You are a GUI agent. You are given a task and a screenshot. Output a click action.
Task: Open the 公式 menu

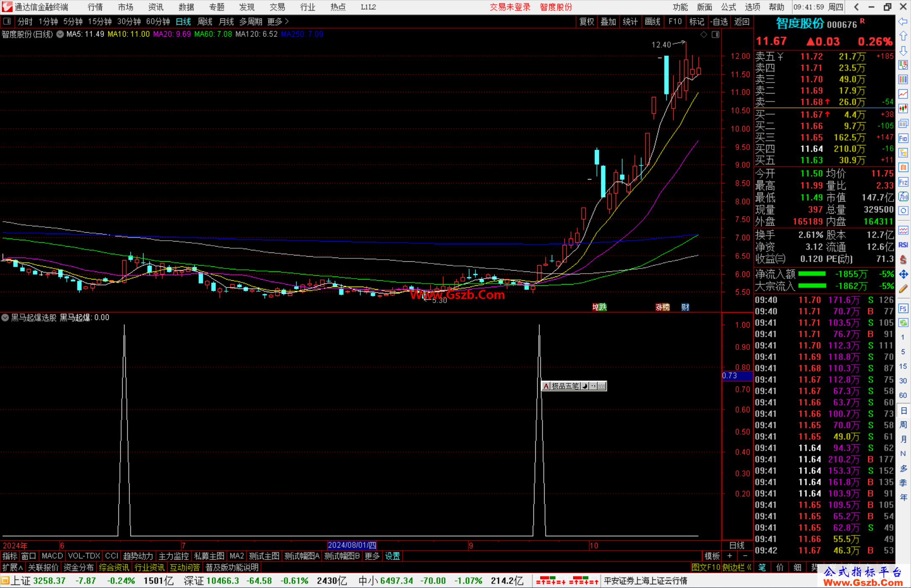coord(728,7)
